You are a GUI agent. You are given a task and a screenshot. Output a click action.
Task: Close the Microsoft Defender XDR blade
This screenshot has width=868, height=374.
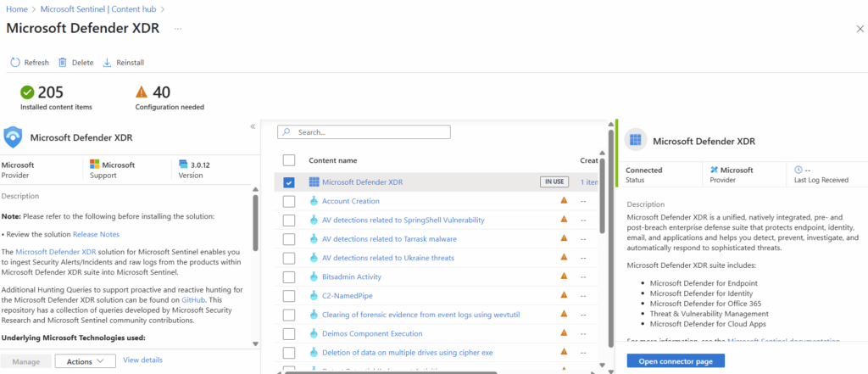click(860, 30)
